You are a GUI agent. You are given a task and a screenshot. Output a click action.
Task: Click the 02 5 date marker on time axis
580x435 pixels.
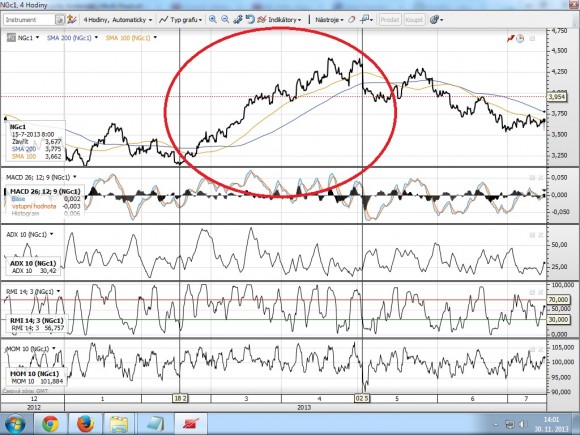point(362,398)
